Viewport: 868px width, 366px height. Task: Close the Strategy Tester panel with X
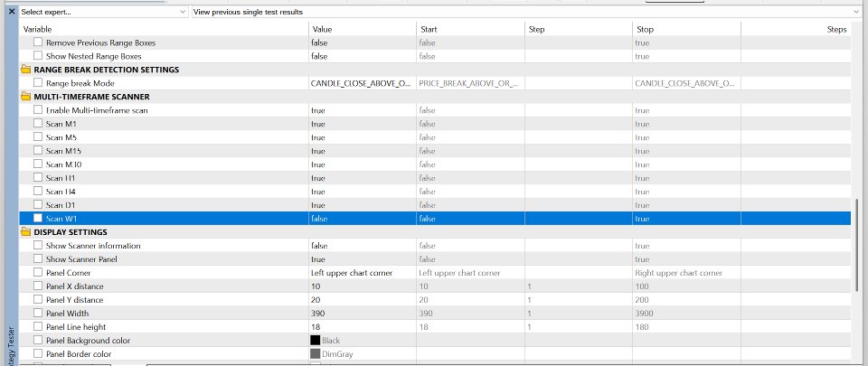coord(12,12)
